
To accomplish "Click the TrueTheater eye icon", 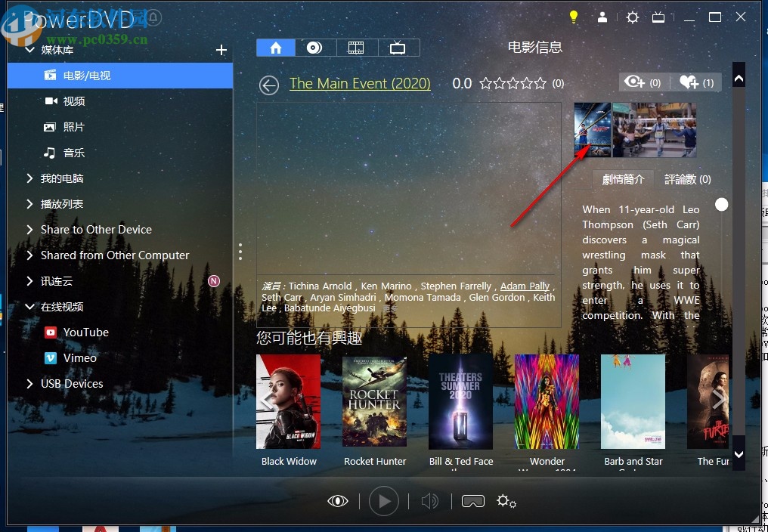I will [337, 501].
